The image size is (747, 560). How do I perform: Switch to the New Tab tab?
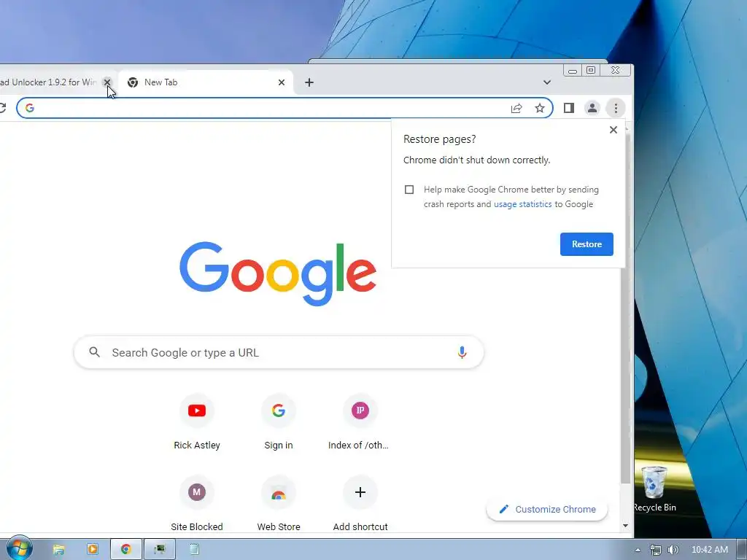[205, 82]
